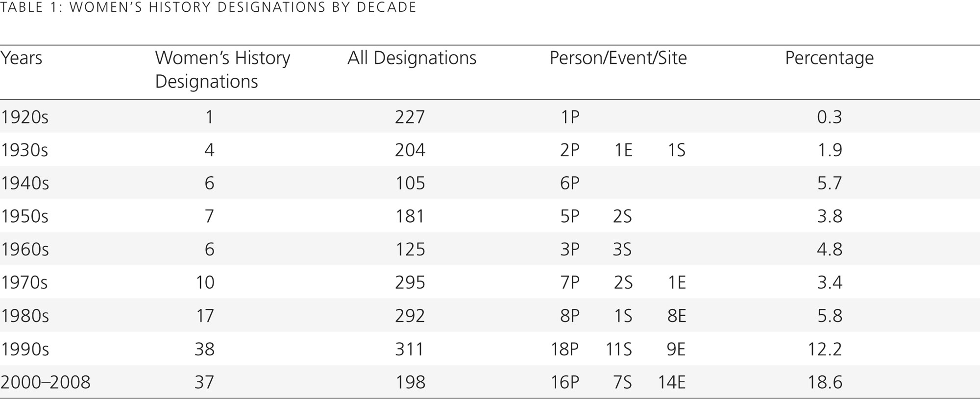Select the 12.2 percentage value

(825, 349)
